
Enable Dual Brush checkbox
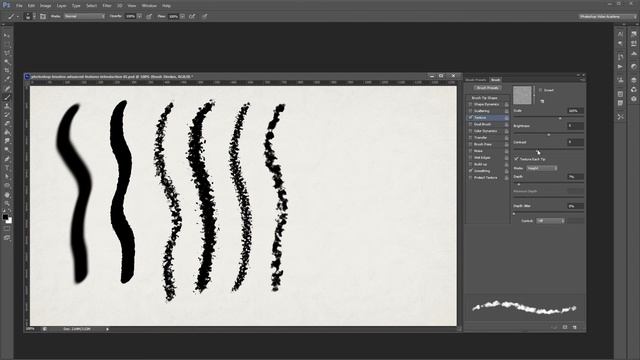pyautogui.click(x=470, y=124)
